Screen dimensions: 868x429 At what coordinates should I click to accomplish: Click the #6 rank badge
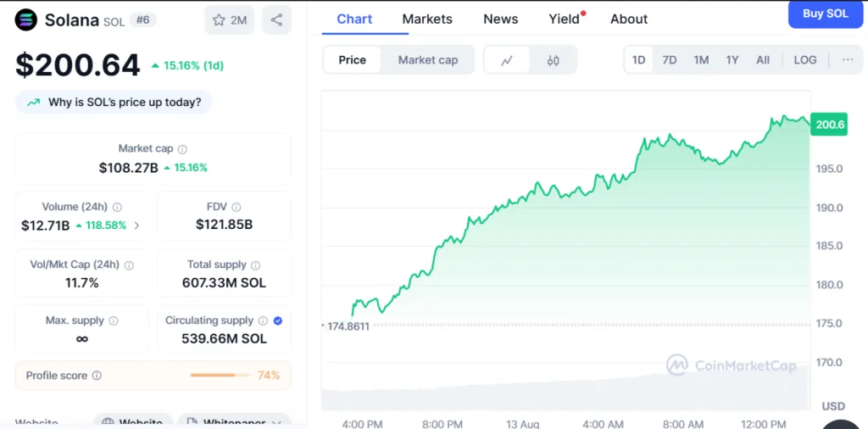click(x=142, y=20)
